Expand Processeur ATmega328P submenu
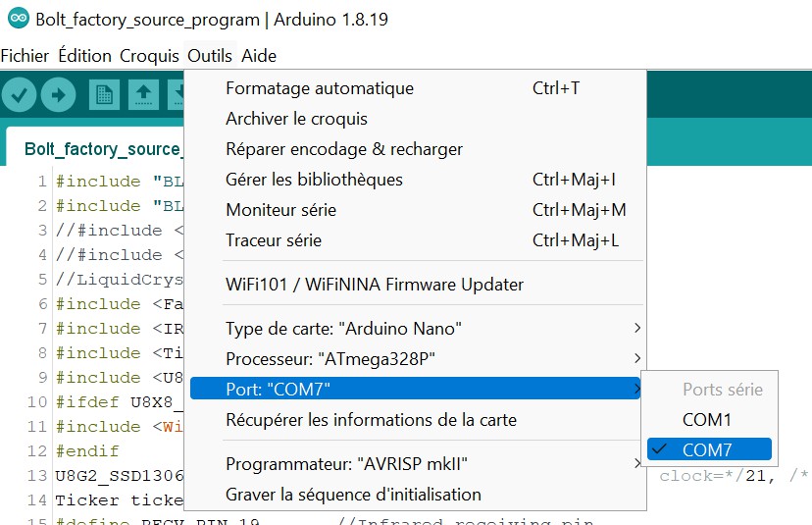This screenshot has width=812, height=525. click(416, 358)
